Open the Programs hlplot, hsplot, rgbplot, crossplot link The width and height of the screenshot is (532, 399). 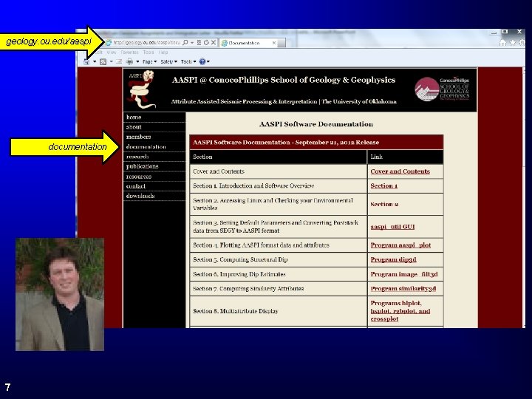tap(400, 311)
